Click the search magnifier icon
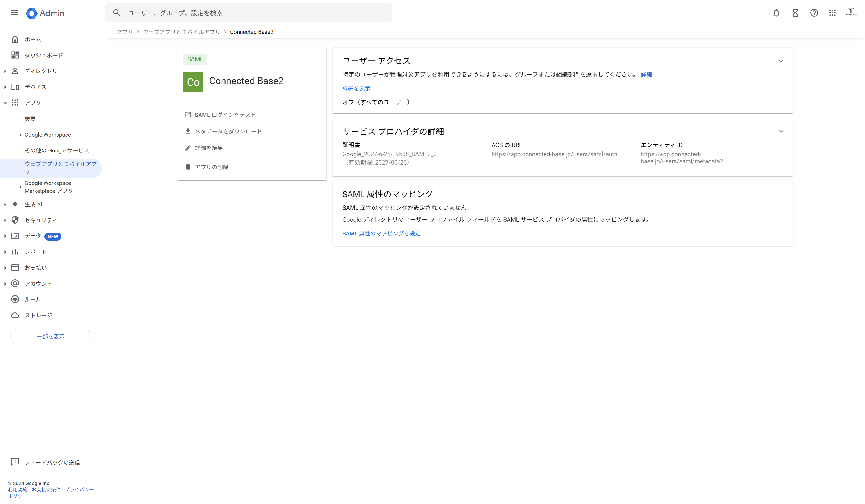Viewport: 865px width, 504px height. tap(117, 13)
